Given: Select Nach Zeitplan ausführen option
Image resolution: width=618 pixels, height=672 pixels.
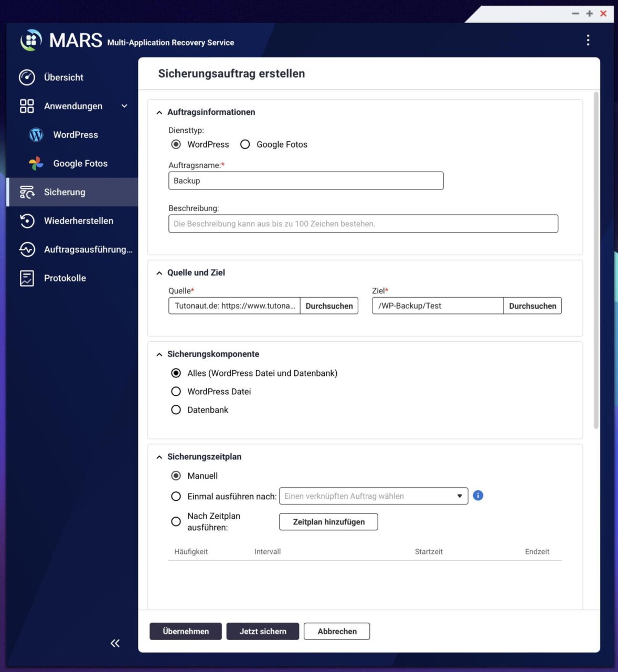Looking at the screenshot, I should pyautogui.click(x=176, y=522).
